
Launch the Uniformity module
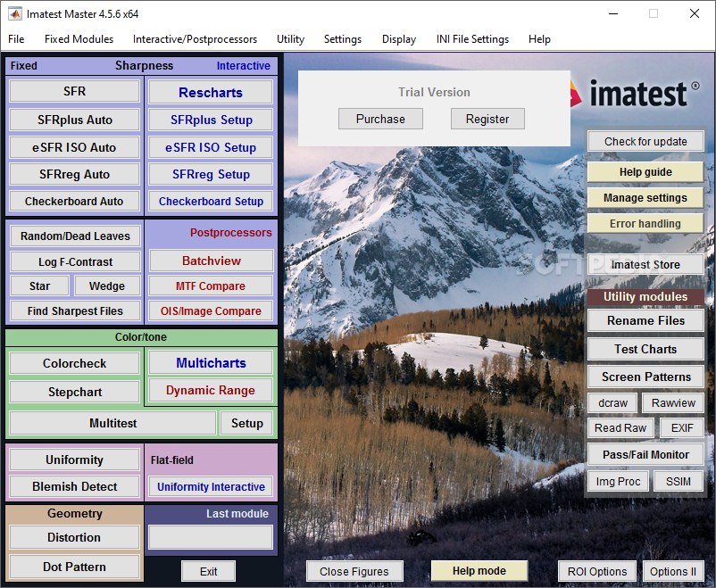click(x=74, y=460)
